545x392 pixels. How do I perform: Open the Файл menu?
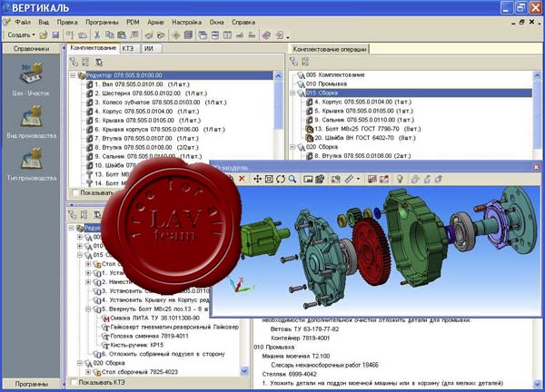[x=23, y=22]
